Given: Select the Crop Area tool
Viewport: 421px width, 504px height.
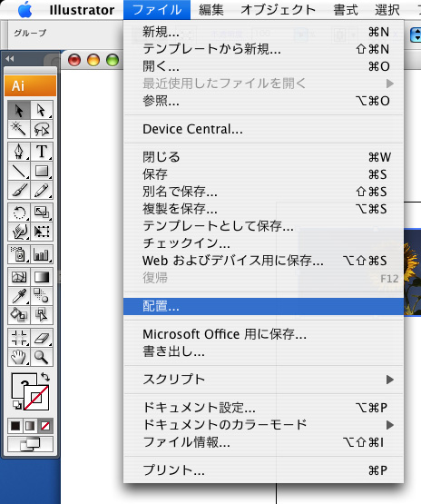Looking at the screenshot, I should click(19, 338).
